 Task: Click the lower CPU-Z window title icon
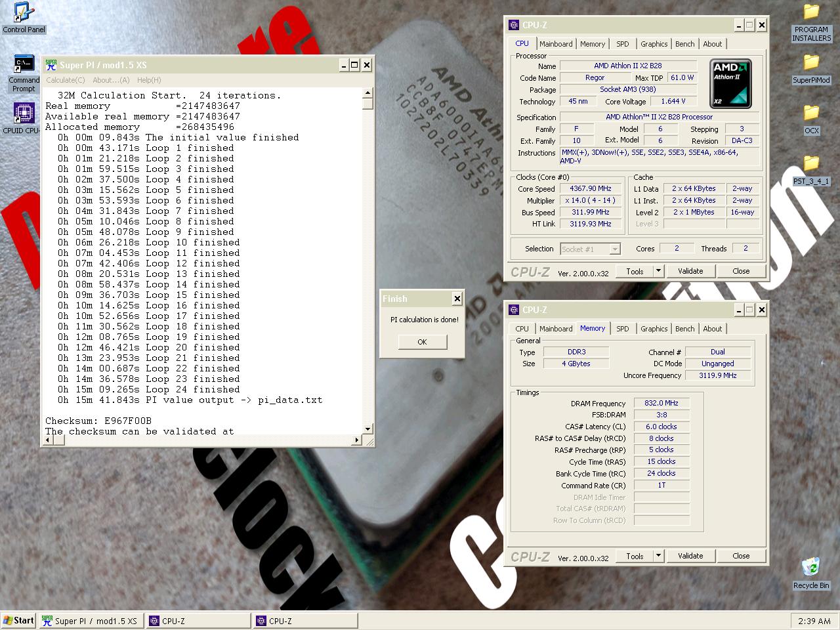(x=514, y=310)
